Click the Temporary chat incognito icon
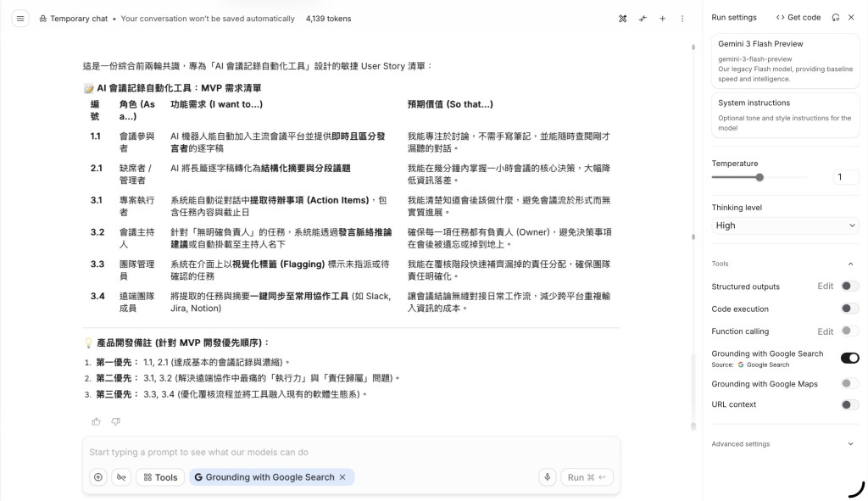This screenshot has height=501, width=868. click(42, 19)
